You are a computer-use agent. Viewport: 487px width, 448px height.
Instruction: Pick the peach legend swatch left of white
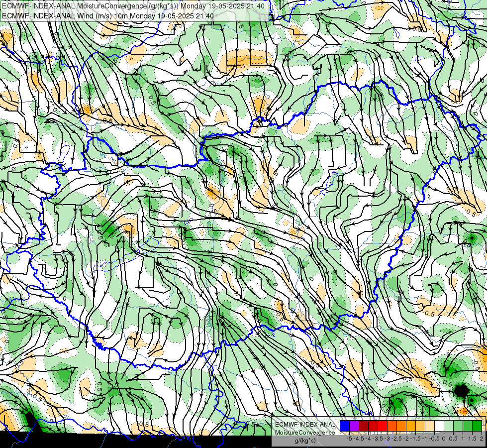(x=429, y=426)
